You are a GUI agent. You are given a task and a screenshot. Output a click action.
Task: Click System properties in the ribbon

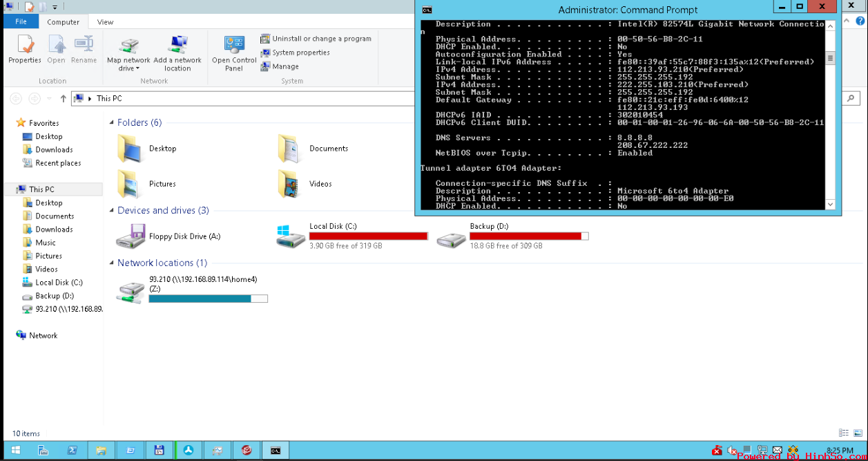[x=300, y=53]
